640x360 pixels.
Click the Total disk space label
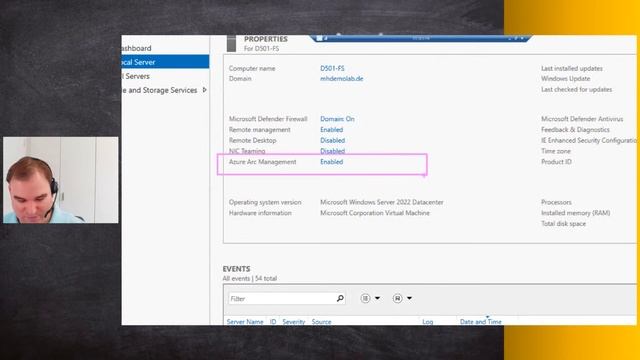(563, 223)
